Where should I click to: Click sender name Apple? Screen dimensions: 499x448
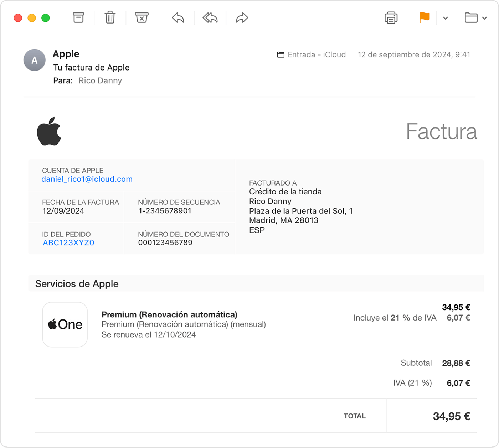[66, 54]
